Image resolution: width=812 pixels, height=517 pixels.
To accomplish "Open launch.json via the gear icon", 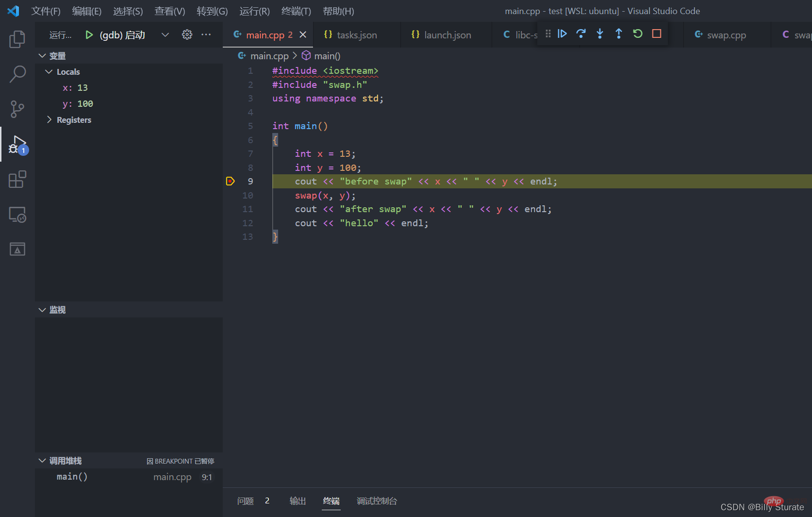I will [187, 34].
